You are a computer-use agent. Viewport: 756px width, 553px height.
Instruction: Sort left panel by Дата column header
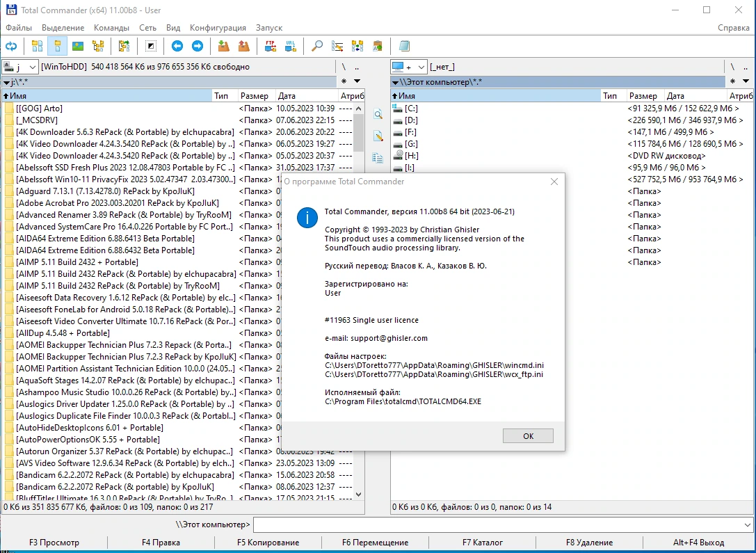coord(306,96)
